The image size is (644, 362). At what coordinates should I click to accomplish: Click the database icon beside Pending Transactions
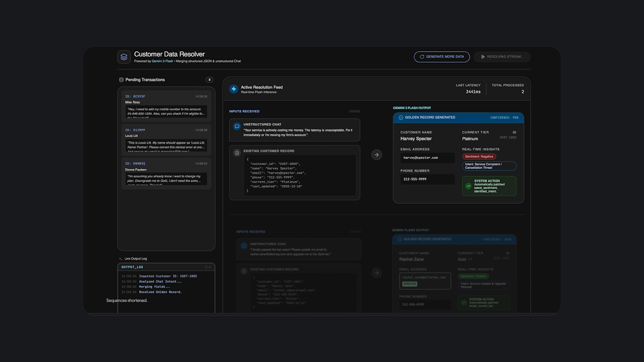pos(121,80)
